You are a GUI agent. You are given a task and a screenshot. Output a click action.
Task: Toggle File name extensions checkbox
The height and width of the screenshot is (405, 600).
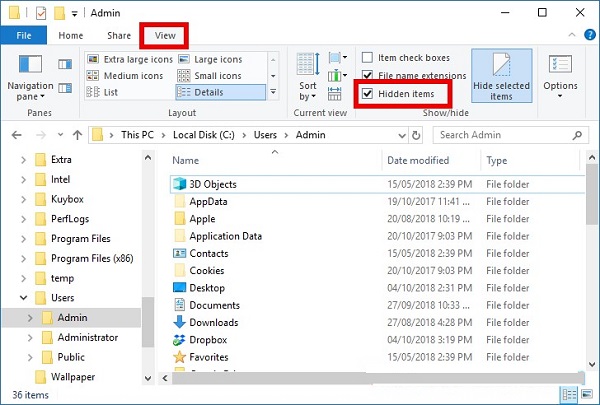point(368,75)
